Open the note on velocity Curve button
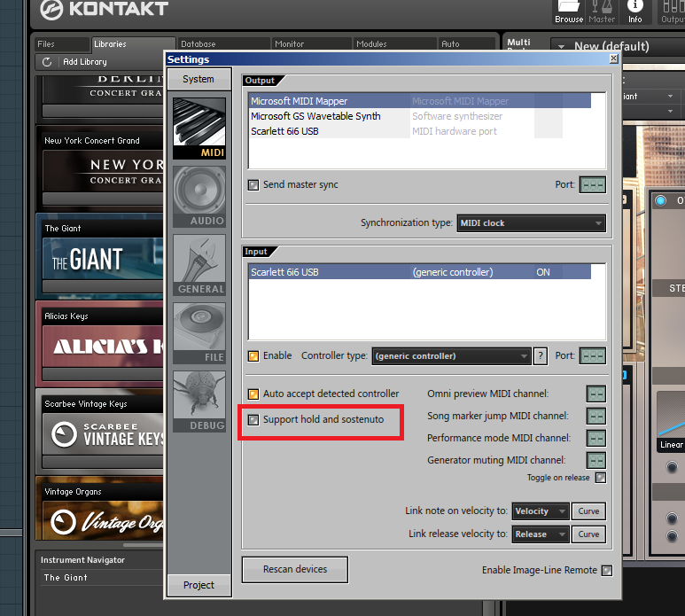The width and height of the screenshot is (685, 616). [x=588, y=511]
